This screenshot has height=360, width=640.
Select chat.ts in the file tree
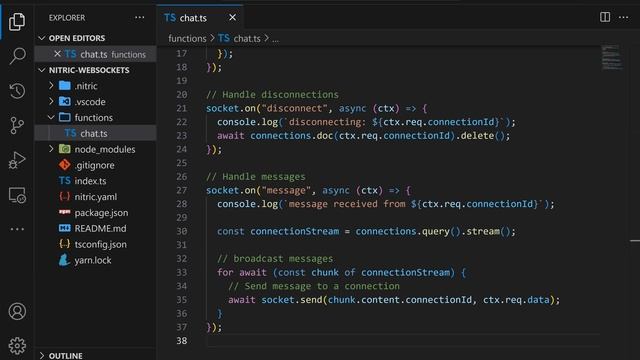[96, 133]
